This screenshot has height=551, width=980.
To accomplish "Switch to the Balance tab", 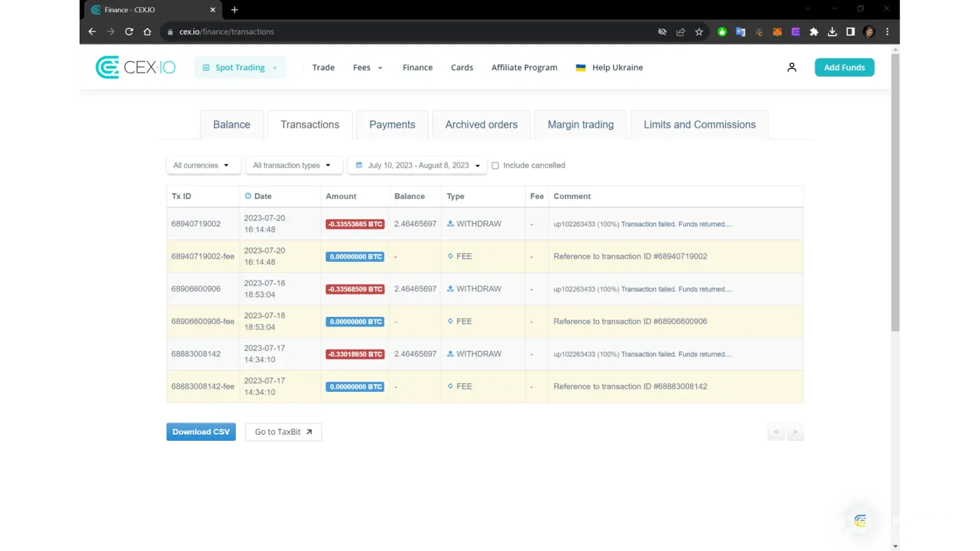I will click(231, 125).
